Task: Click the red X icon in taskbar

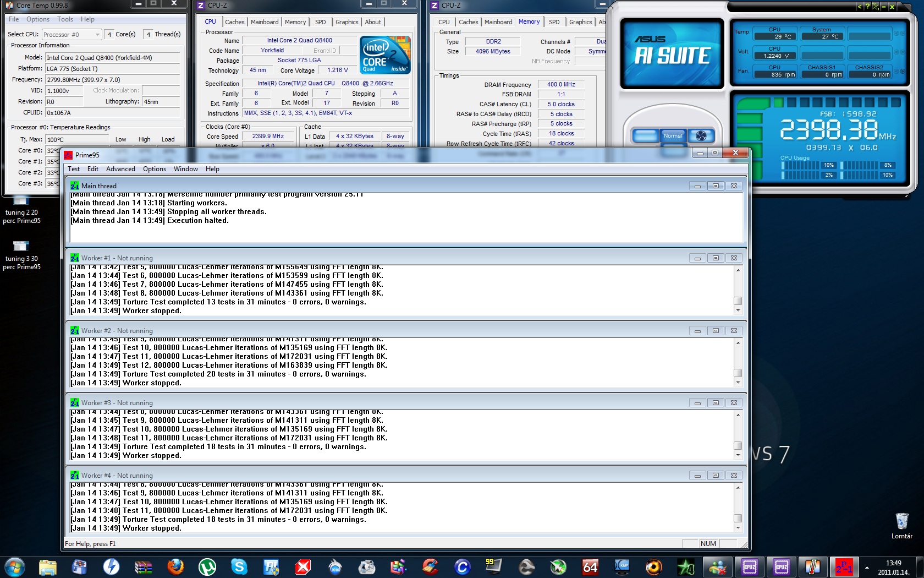Action: (x=303, y=566)
